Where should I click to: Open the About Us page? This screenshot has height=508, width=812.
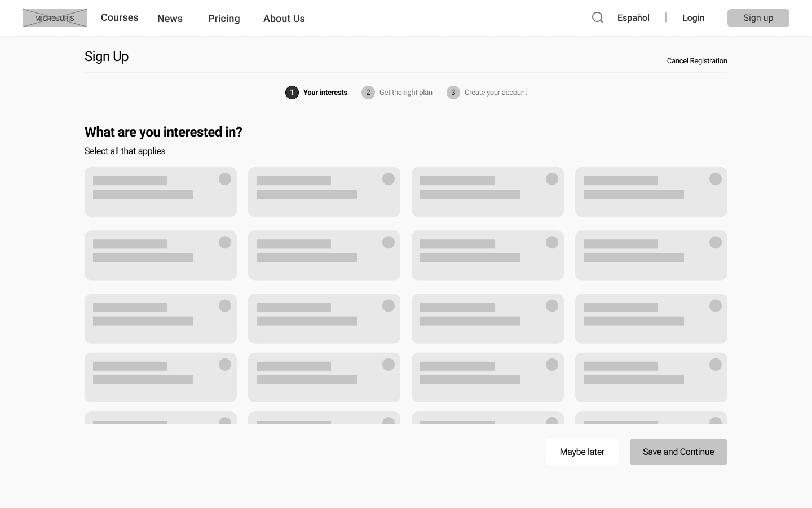pos(284,19)
